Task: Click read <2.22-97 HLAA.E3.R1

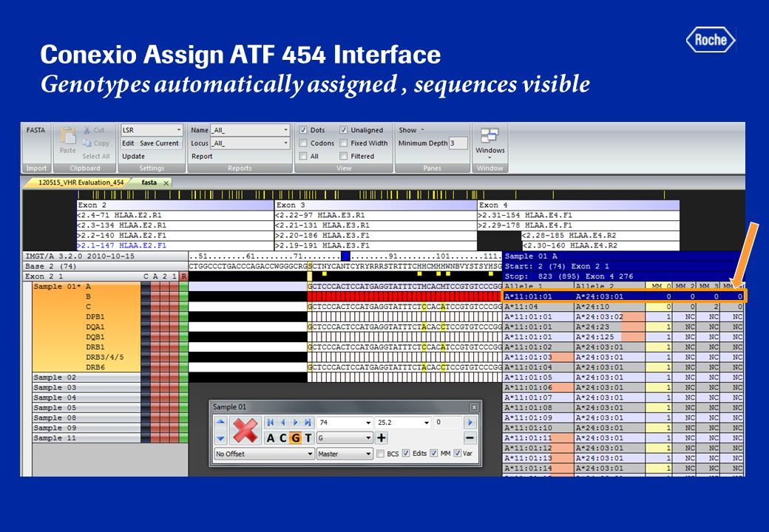Action: (375, 215)
